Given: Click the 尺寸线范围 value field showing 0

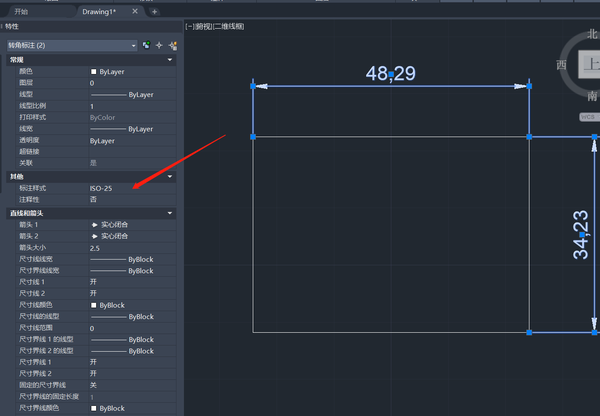Looking at the screenshot, I should pyautogui.click(x=132, y=328).
